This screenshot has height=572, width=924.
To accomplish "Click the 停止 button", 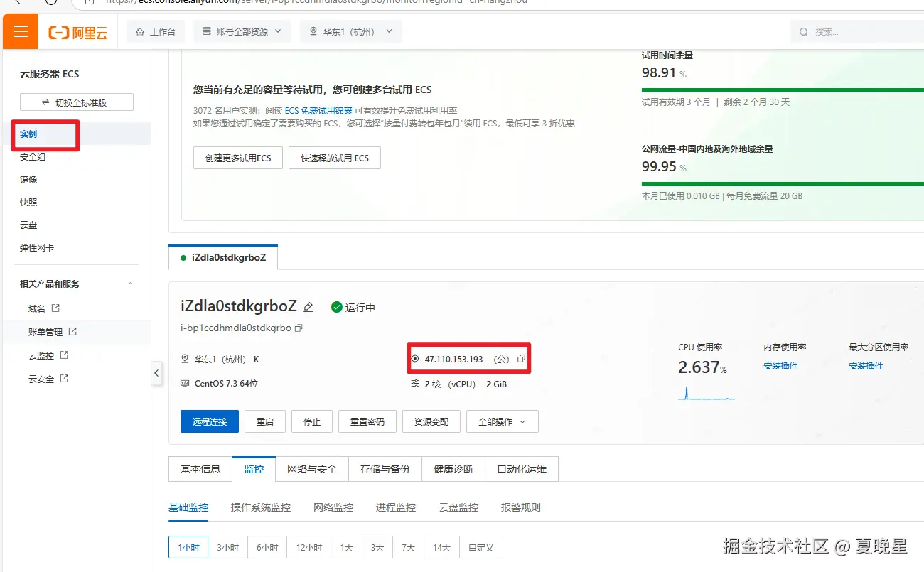I will 312,421.
